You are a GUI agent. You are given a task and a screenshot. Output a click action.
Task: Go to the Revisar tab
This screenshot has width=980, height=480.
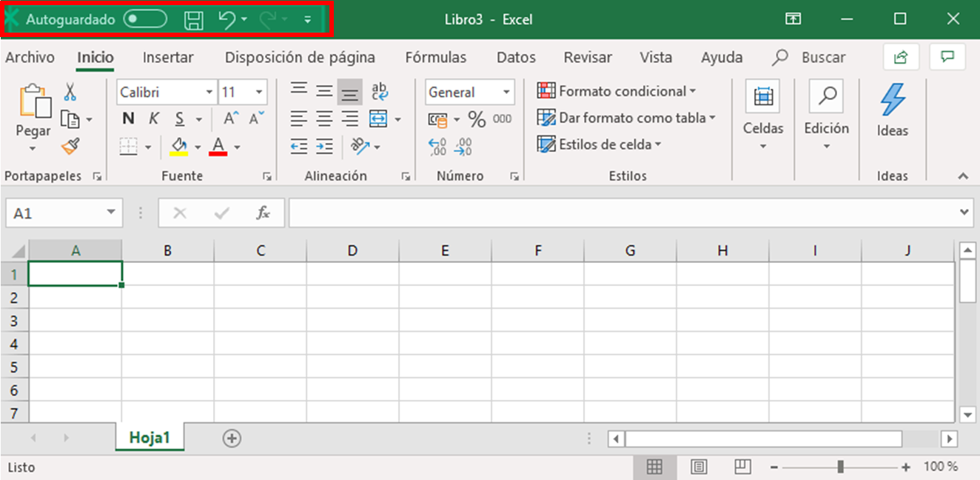(x=588, y=57)
